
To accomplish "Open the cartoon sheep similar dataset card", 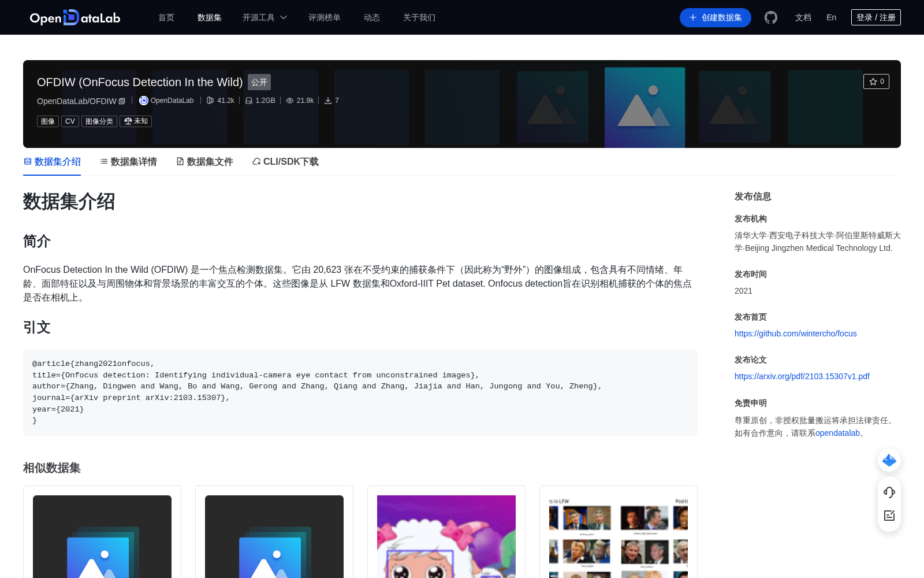I will pyautogui.click(x=446, y=532).
